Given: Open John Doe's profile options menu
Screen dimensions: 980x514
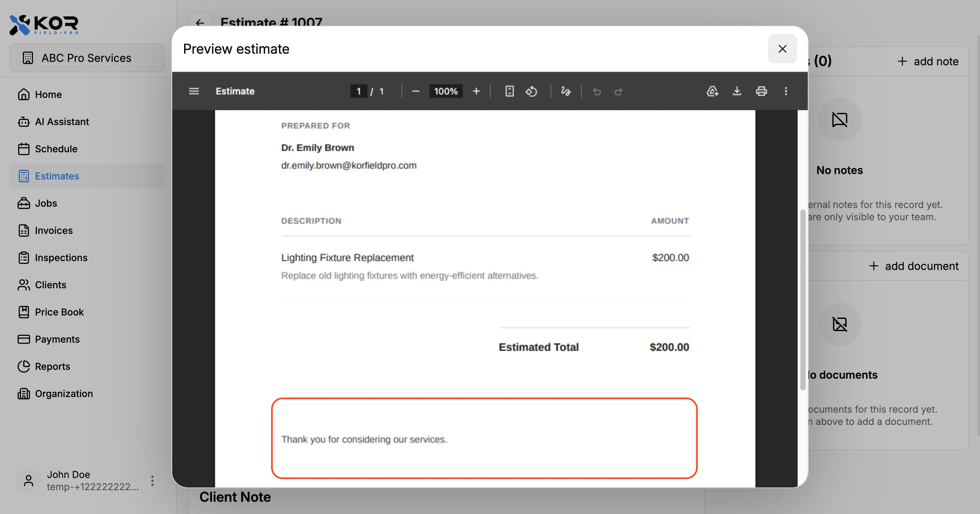Looking at the screenshot, I should (x=152, y=480).
